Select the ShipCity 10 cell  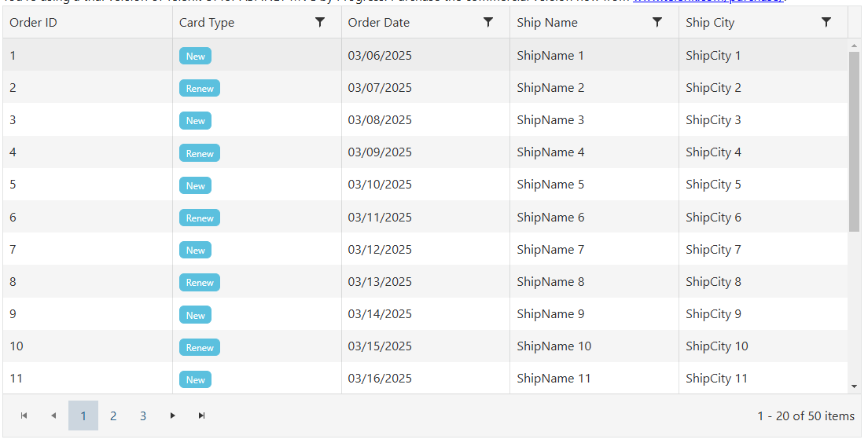click(x=716, y=346)
